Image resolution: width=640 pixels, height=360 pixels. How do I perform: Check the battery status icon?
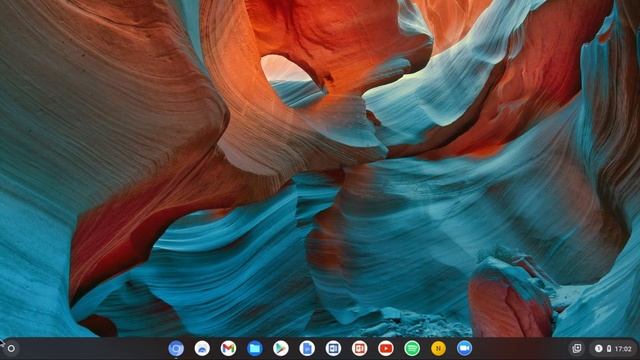[x=609, y=349]
